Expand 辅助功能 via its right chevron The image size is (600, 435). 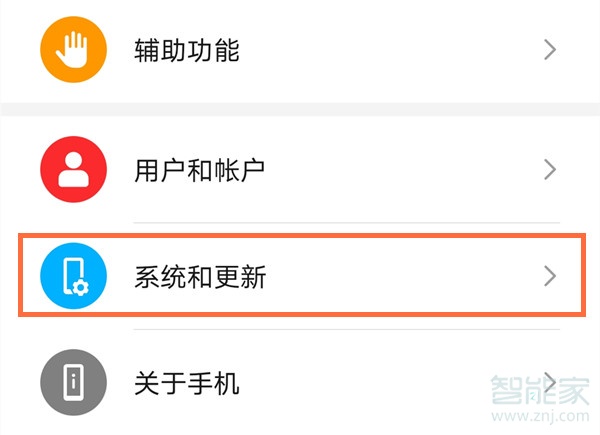click(x=550, y=50)
